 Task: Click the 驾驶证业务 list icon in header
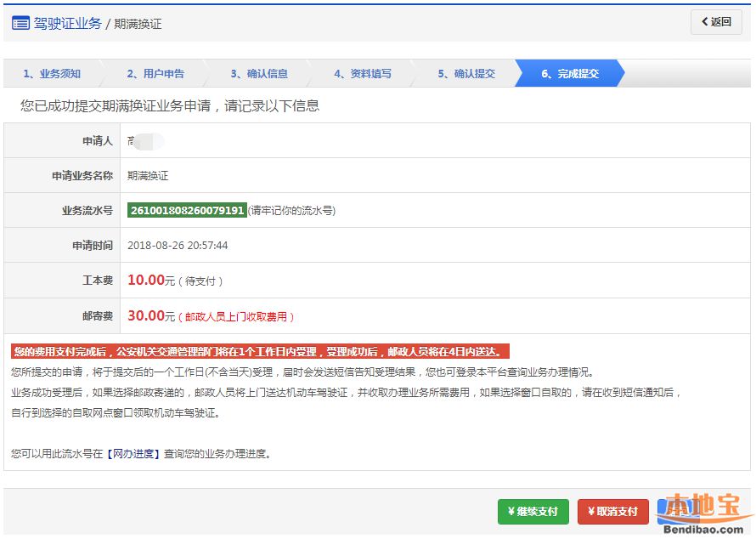pyautogui.click(x=20, y=23)
